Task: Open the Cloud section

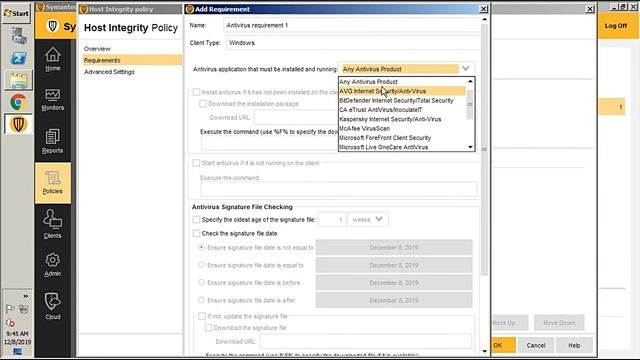Action: point(53,306)
